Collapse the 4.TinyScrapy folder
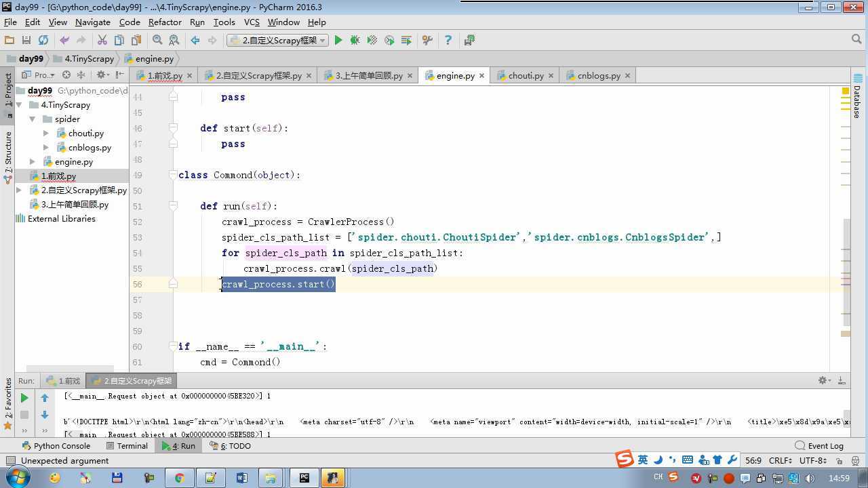The height and width of the screenshot is (488, 868). point(19,105)
